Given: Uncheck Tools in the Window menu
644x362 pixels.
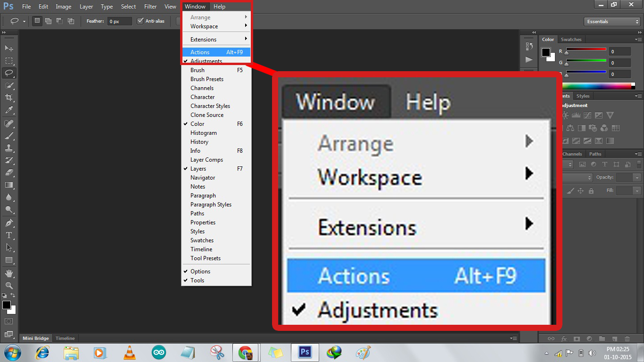Looking at the screenshot, I should 216,280.
